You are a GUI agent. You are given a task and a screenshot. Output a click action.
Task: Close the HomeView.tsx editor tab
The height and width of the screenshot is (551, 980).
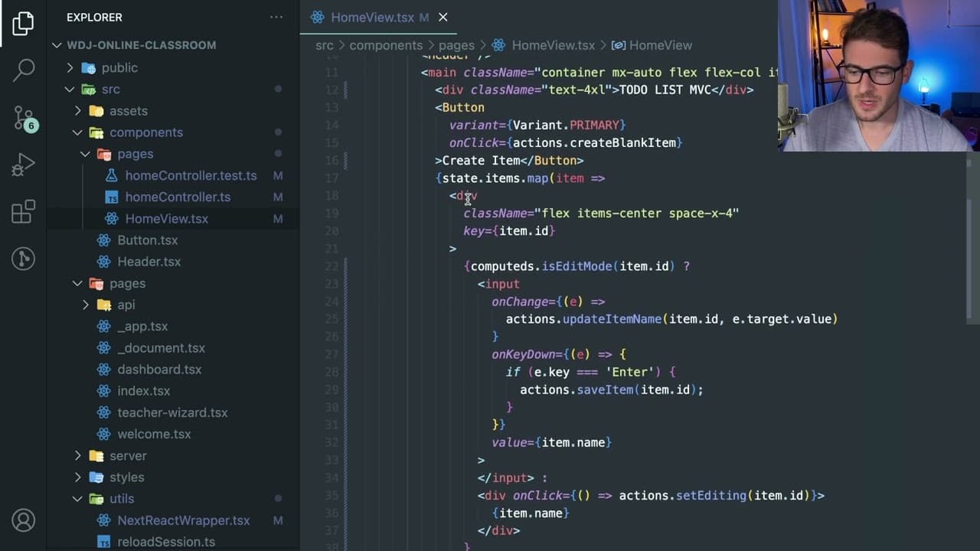point(443,17)
